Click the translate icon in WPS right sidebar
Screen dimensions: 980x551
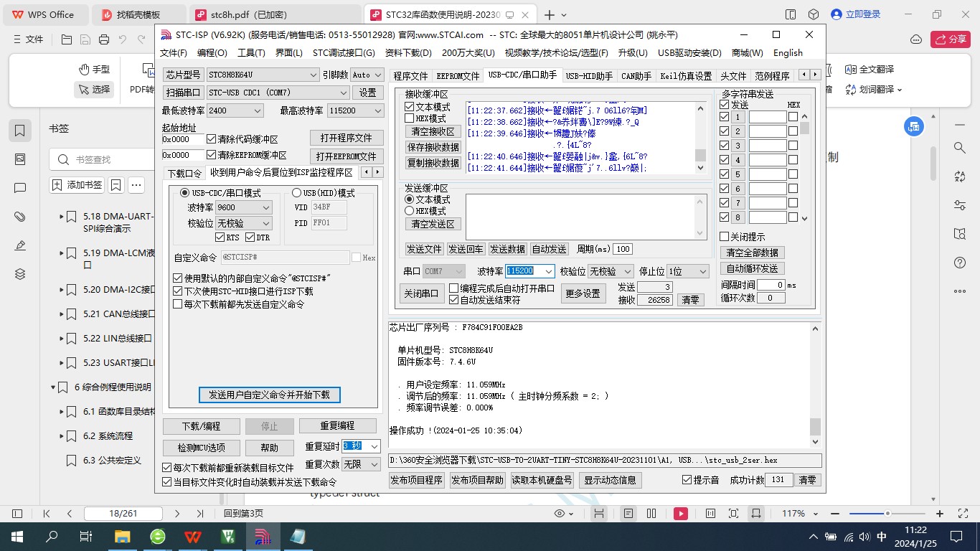960,176
